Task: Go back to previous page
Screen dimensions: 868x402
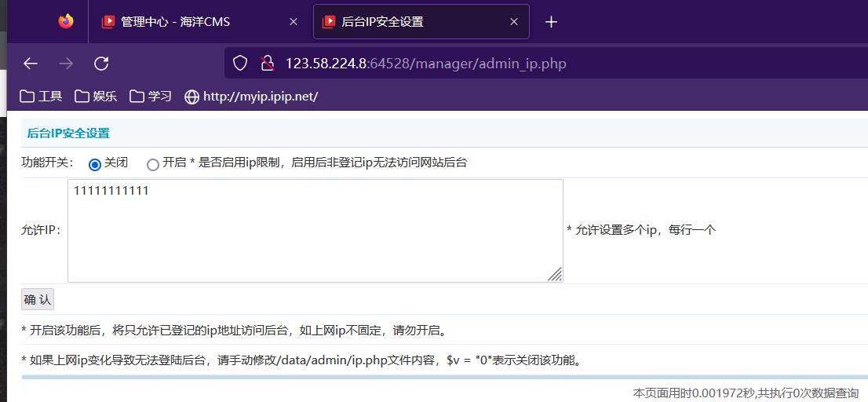Action: coord(31,64)
